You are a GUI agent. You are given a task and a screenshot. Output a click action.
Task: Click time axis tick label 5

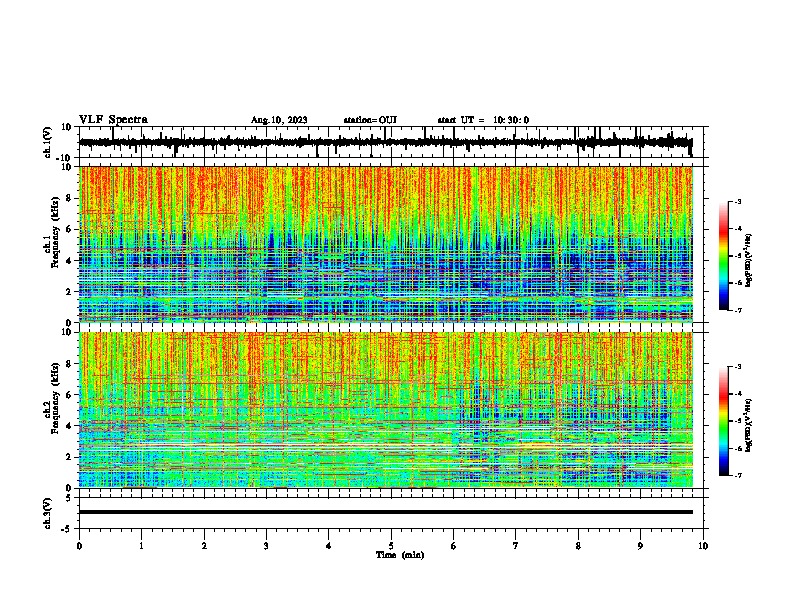tap(391, 546)
